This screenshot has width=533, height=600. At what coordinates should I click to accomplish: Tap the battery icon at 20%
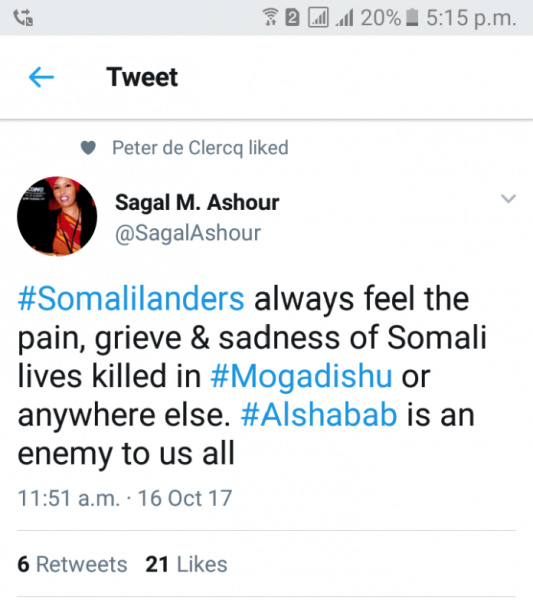(412, 18)
